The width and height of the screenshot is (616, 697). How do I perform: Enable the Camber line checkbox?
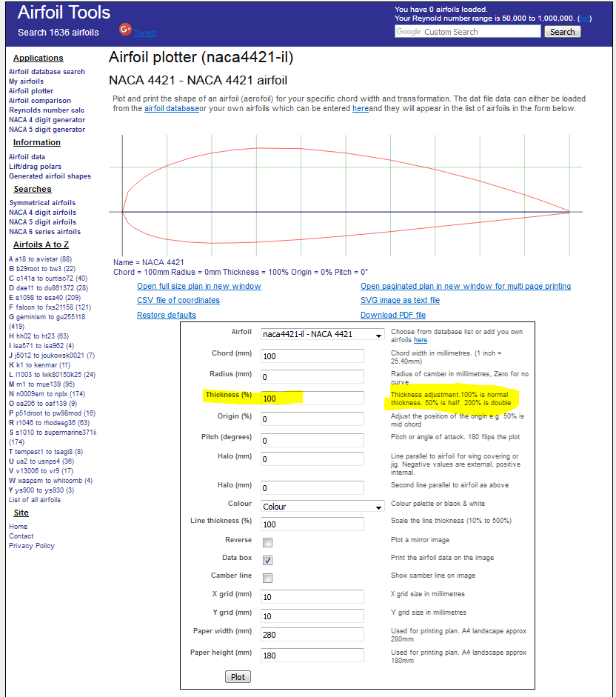click(267, 578)
